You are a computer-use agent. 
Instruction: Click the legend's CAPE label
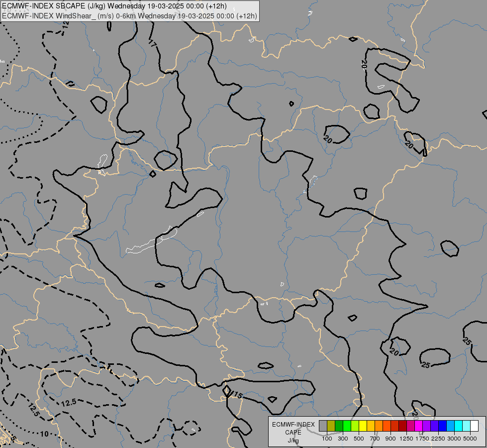point(293,433)
